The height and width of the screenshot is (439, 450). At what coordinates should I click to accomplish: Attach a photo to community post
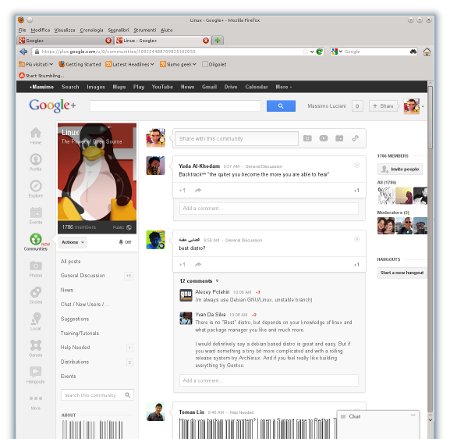tap(307, 138)
